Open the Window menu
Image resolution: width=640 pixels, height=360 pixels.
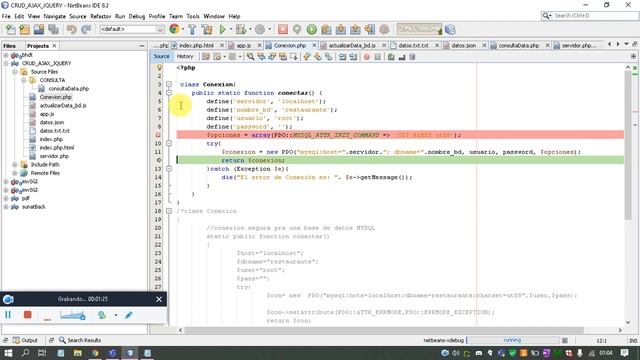tap(214, 16)
